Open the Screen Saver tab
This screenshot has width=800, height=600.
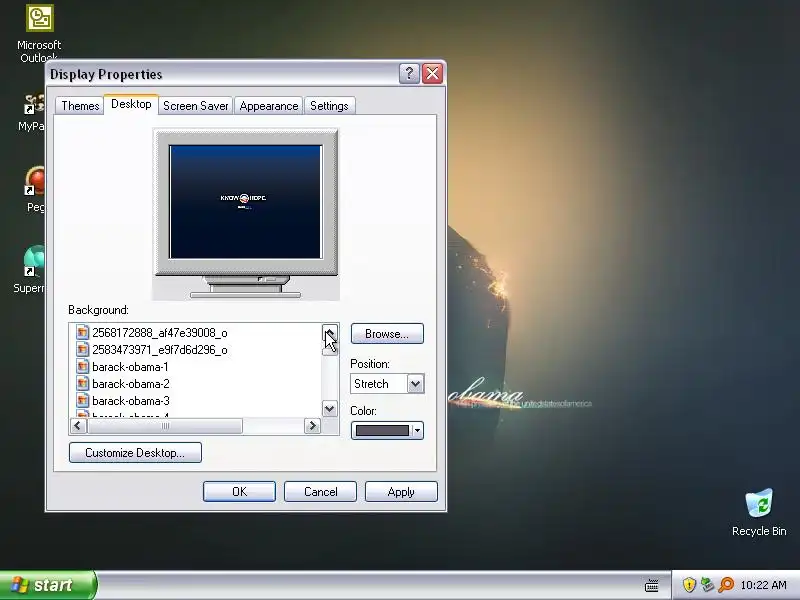tap(195, 106)
